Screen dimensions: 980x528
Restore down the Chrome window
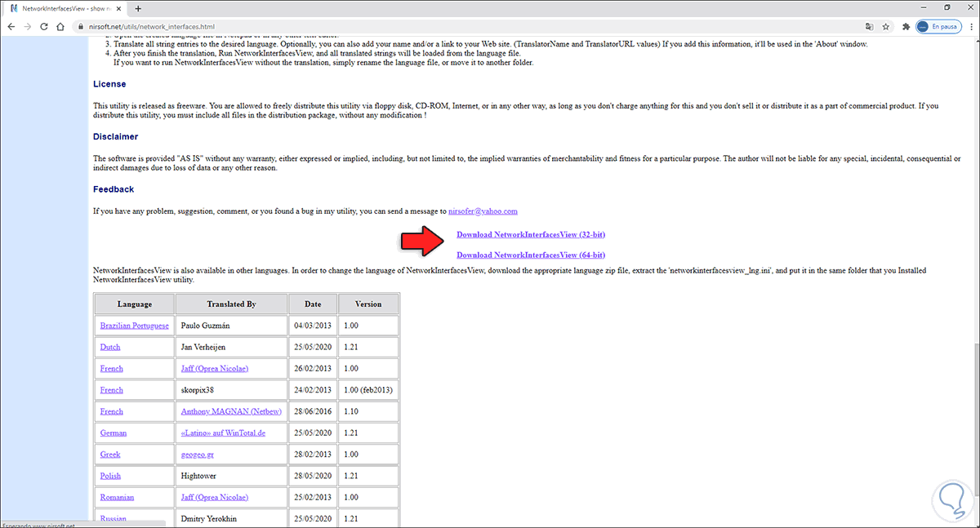tap(947, 7)
